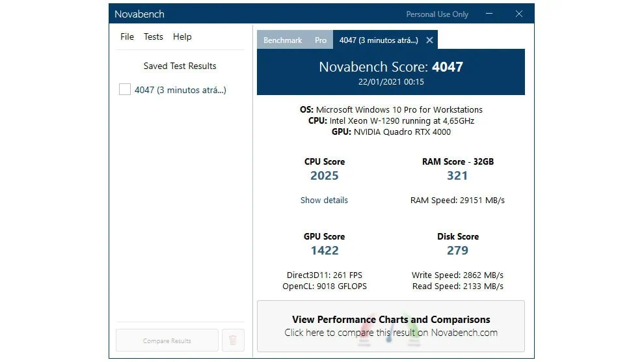Click the CPU Score label

point(325,161)
